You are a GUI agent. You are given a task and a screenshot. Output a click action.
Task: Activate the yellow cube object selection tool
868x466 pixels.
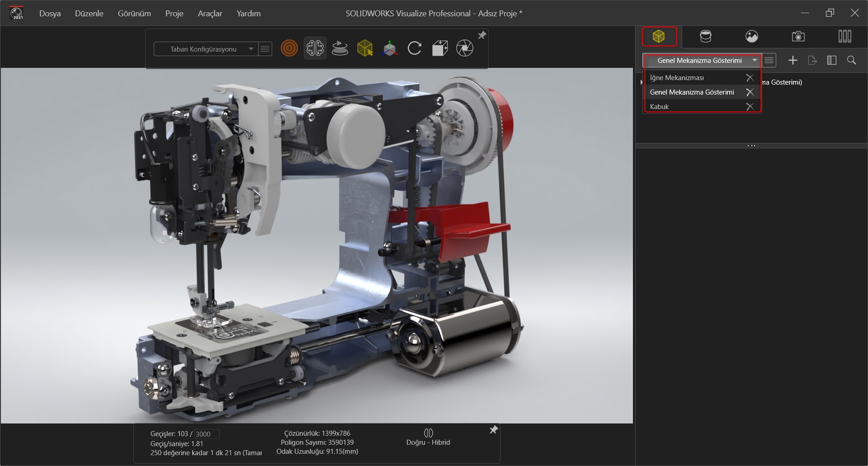365,48
